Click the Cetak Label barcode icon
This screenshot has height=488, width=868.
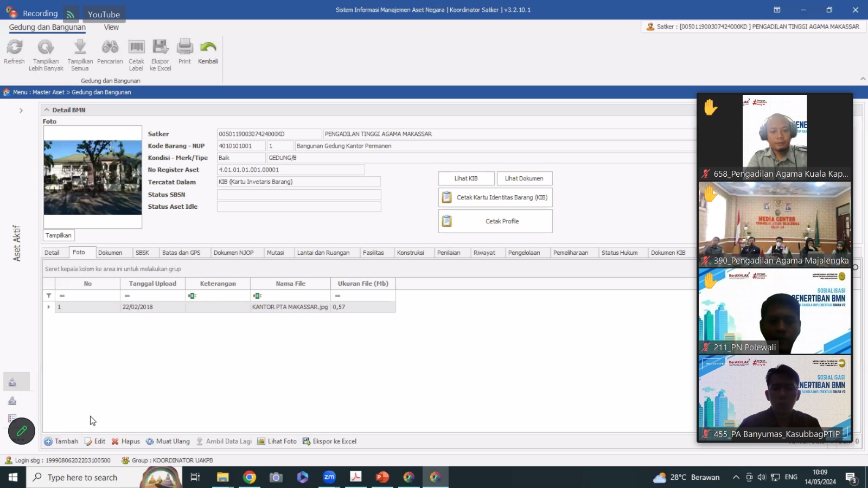[x=136, y=48]
